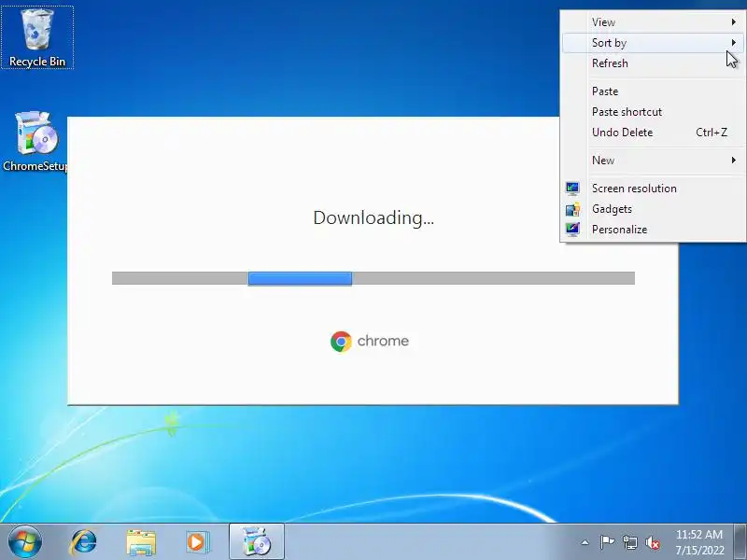Image resolution: width=747 pixels, height=560 pixels.
Task: Select Gadgets from context menu
Action: (x=653, y=209)
